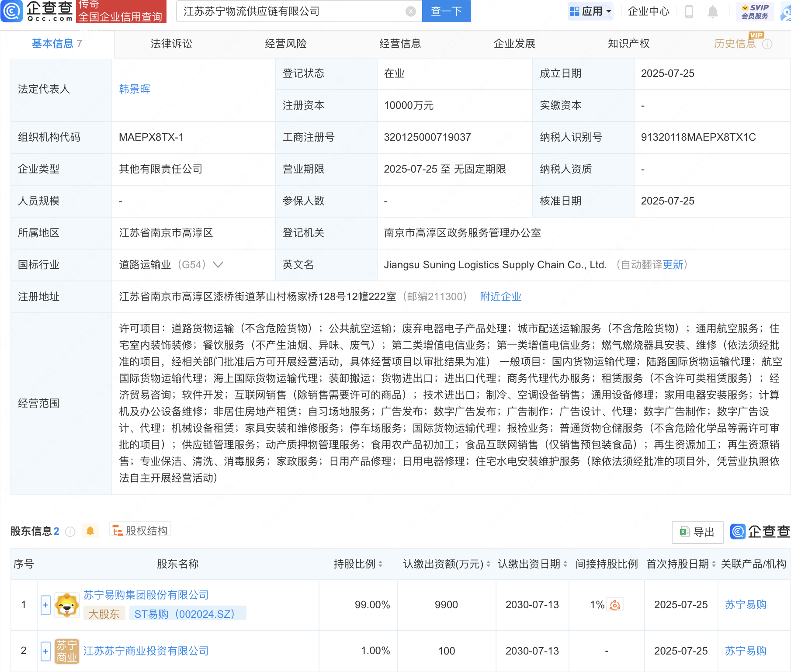The height and width of the screenshot is (672, 791).
Task: Expand Suning Yigou Group shareholder row
Action: pyautogui.click(x=45, y=605)
